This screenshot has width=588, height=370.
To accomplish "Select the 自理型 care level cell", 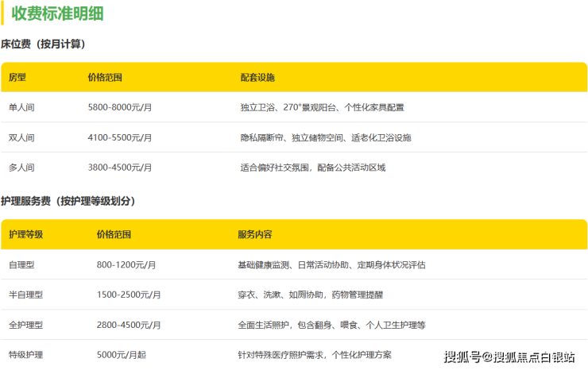I will pos(21,264).
